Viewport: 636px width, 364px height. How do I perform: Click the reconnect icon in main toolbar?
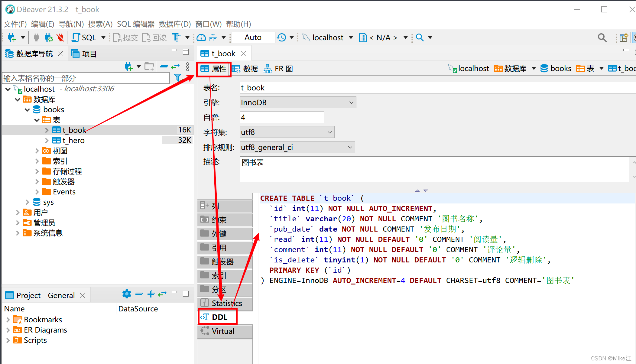(x=48, y=37)
